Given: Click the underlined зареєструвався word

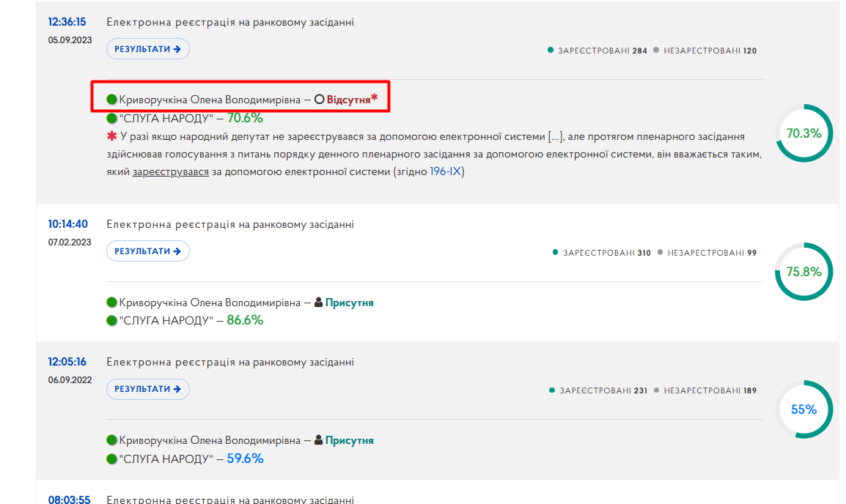Looking at the screenshot, I should coord(171,172).
